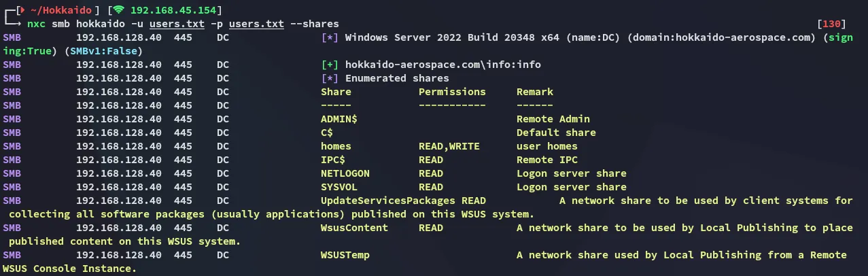Screen dimensions: 868x276
Task: Click the WSUSTemp share name
Action: point(345,255)
